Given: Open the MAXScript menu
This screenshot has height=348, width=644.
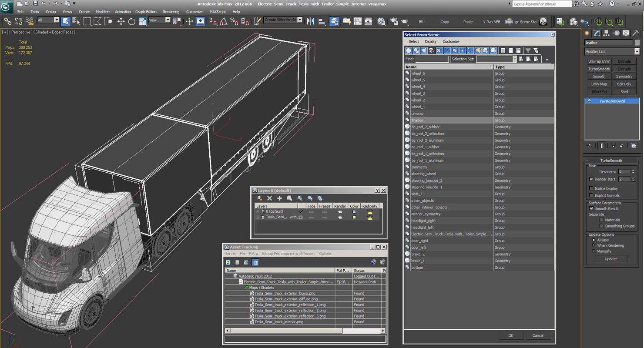Looking at the screenshot, I should (x=218, y=12).
